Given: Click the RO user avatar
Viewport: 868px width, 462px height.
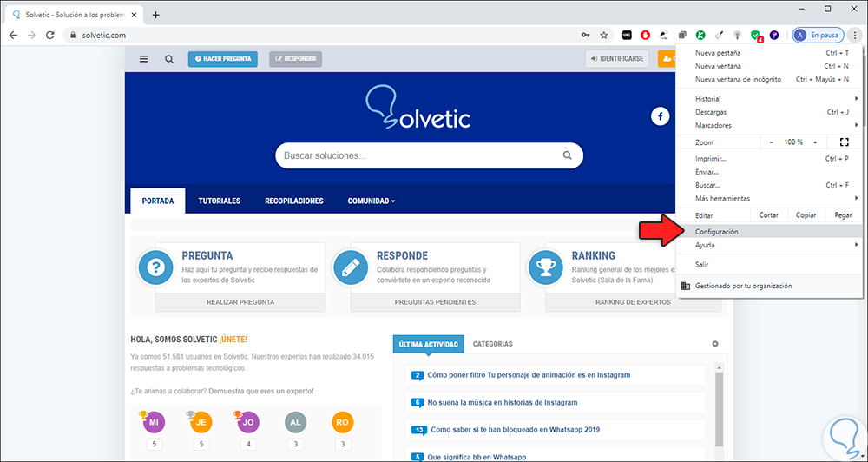Looking at the screenshot, I should pyautogui.click(x=343, y=422).
